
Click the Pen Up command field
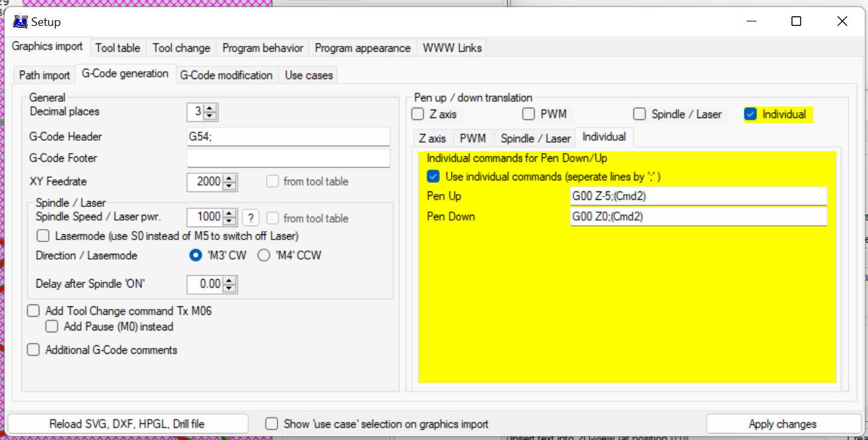pyautogui.click(x=697, y=196)
